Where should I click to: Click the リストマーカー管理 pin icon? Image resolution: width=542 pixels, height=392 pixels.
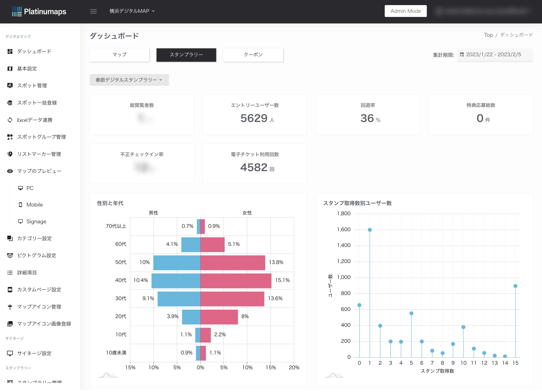coord(10,154)
